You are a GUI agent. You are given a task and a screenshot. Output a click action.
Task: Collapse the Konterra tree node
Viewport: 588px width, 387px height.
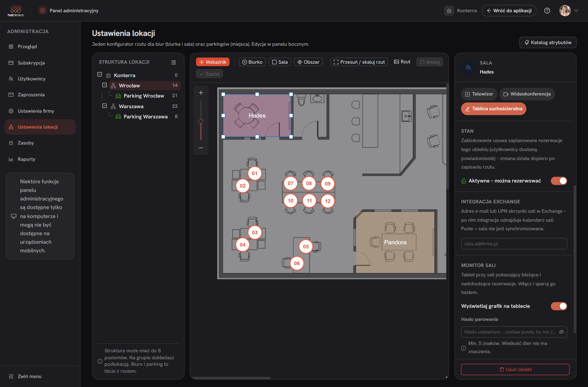(100, 74)
